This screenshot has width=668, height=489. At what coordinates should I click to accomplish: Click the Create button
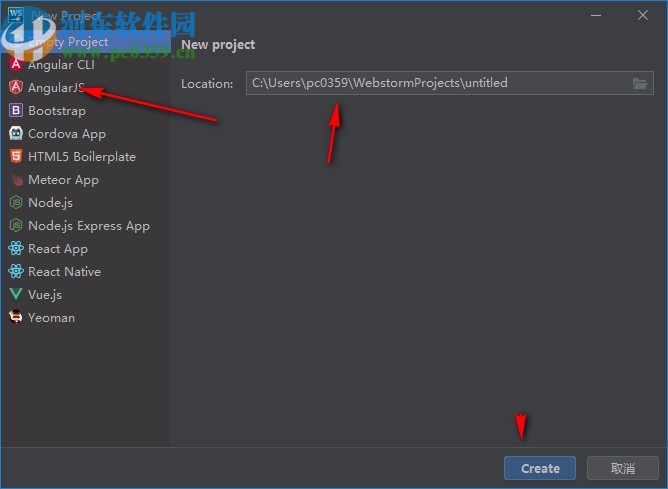[x=540, y=468]
